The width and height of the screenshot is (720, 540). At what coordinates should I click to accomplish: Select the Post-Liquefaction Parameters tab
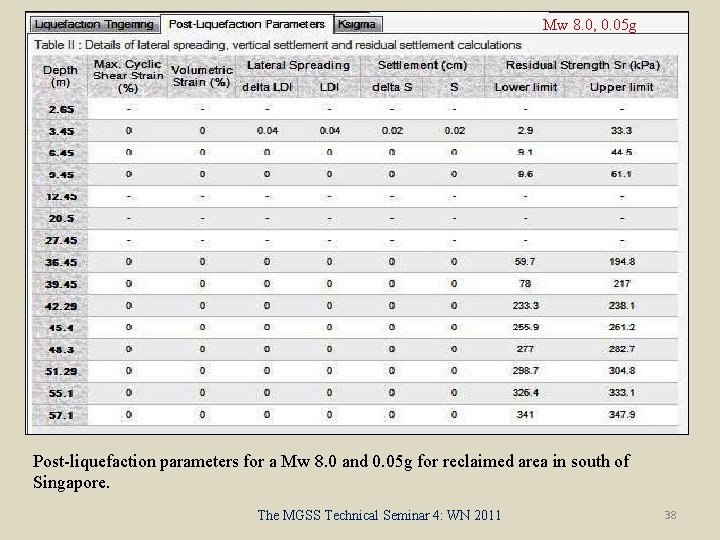[x=247, y=24]
